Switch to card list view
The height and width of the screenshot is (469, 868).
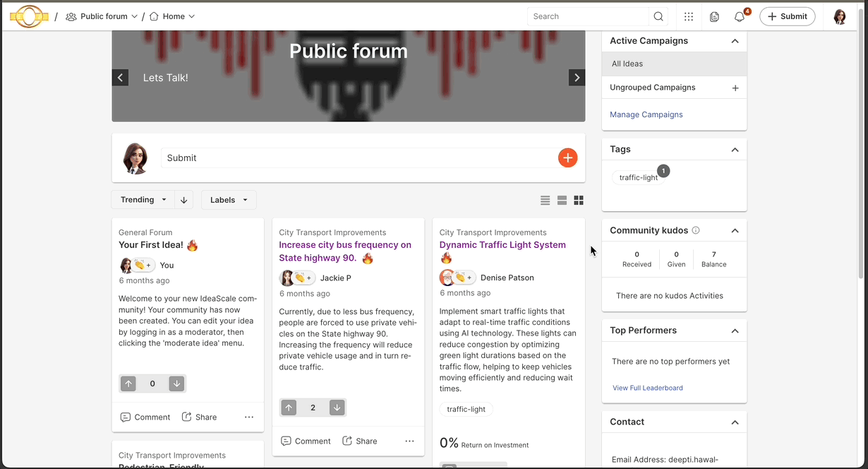(562, 201)
